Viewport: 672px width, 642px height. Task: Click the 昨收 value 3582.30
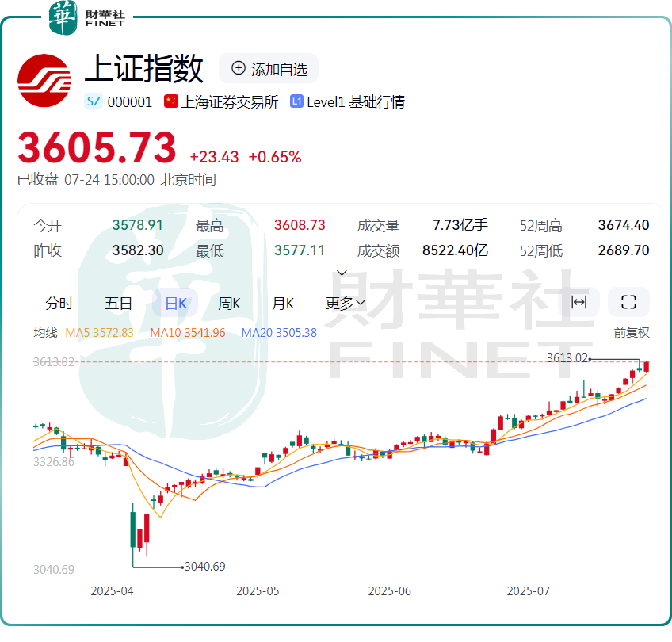click(x=138, y=250)
